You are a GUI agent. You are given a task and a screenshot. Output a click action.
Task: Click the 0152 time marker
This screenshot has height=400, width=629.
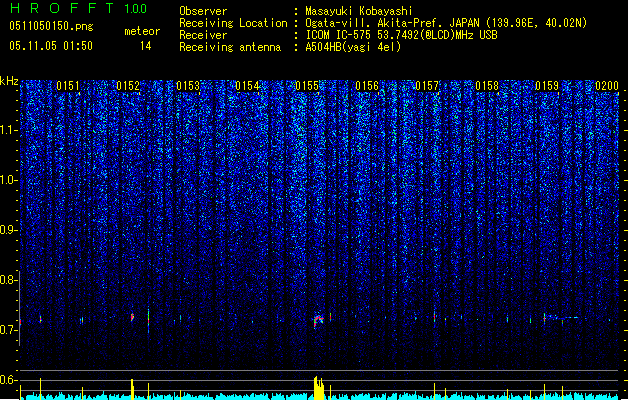[128, 86]
